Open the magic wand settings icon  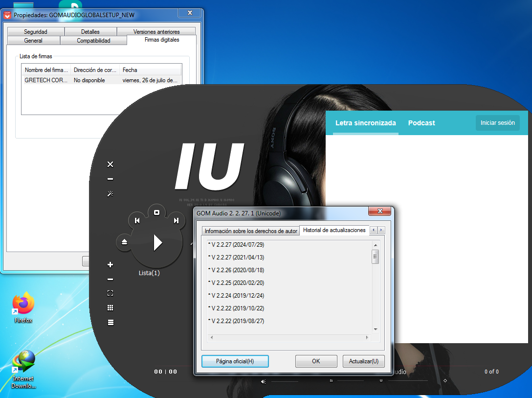110,194
